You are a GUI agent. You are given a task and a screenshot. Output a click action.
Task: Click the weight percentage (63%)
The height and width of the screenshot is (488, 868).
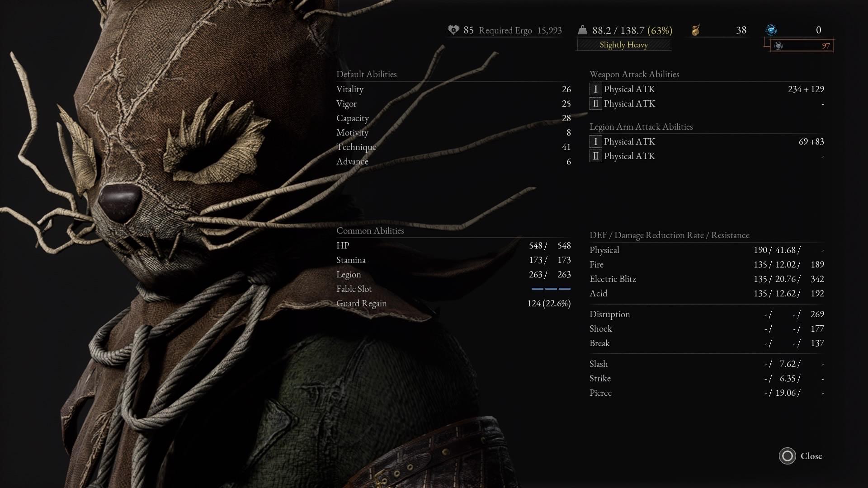(660, 30)
